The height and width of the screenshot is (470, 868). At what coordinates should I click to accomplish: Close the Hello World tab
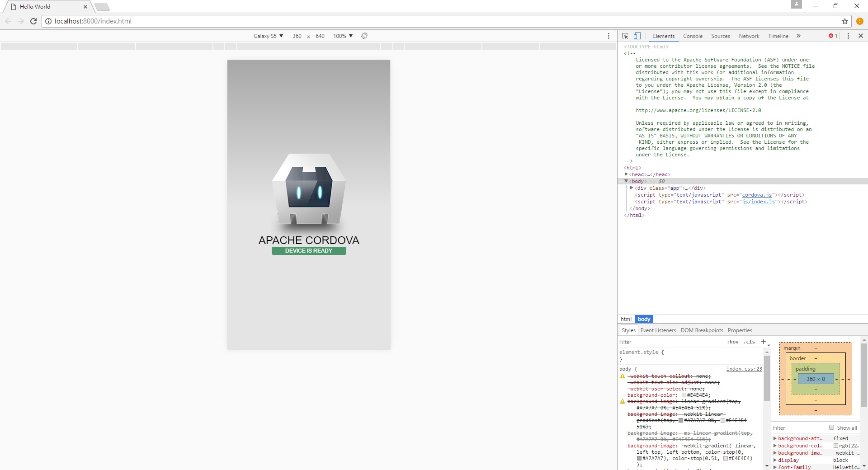[85, 7]
